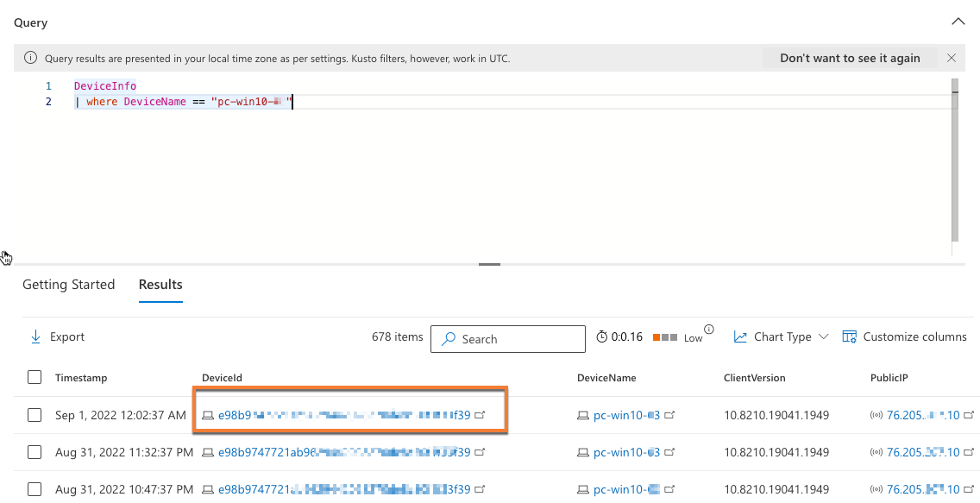Sort by DeviceId column header

point(222,377)
